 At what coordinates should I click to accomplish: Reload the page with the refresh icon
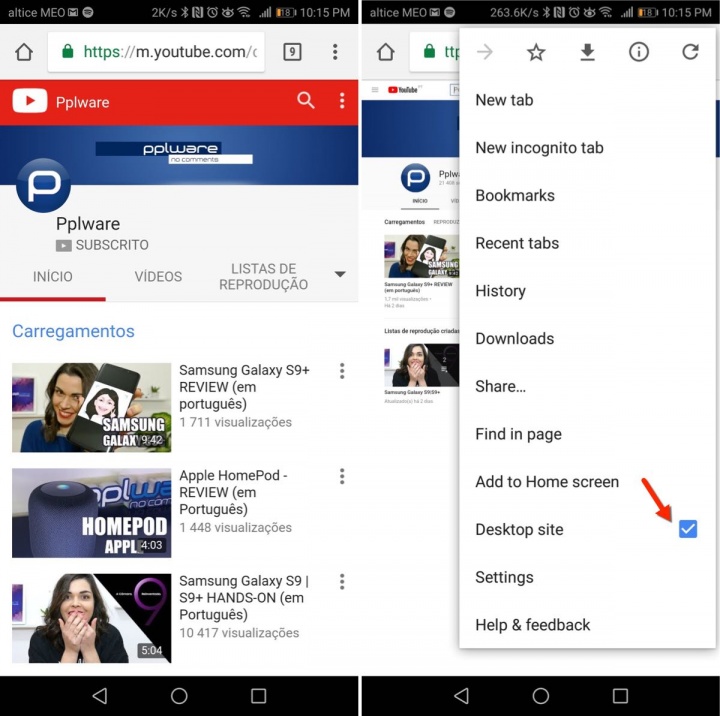[x=690, y=52]
